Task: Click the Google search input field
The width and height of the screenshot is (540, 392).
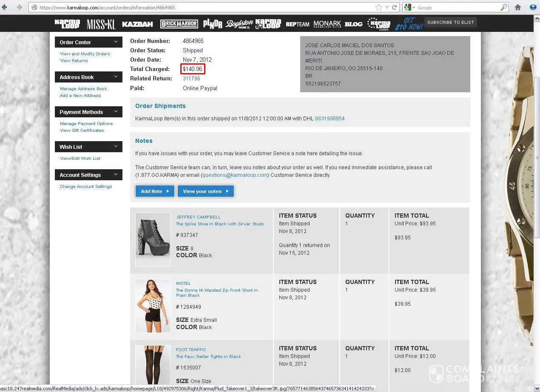Action: coord(458,7)
